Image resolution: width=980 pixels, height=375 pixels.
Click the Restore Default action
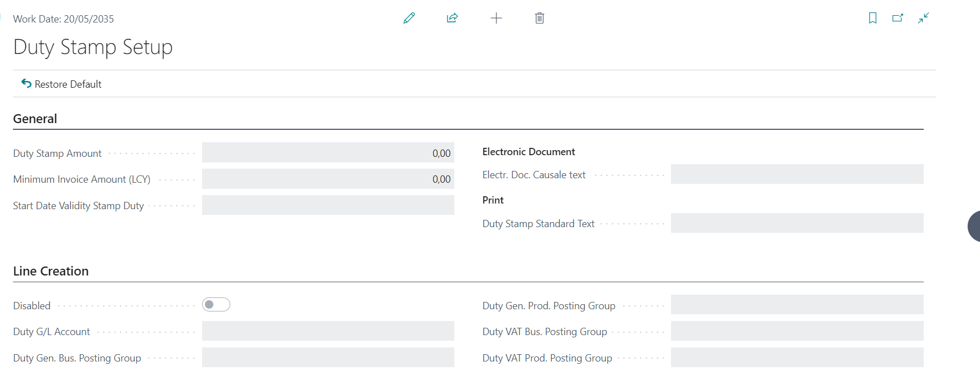61,84
